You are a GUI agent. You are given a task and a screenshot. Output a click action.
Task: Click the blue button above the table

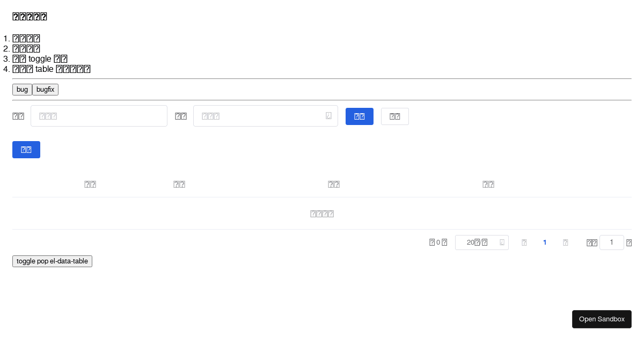pyautogui.click(x=26, y=150)
